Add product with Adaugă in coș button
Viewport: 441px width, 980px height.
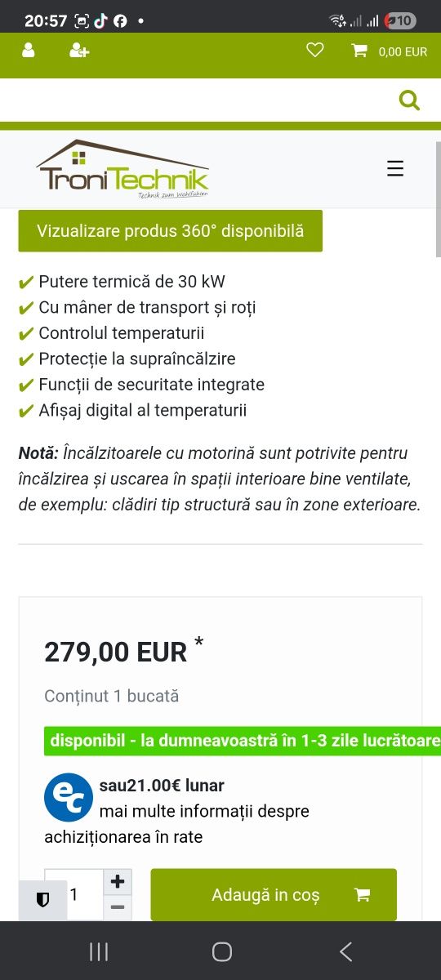(274, 895)
